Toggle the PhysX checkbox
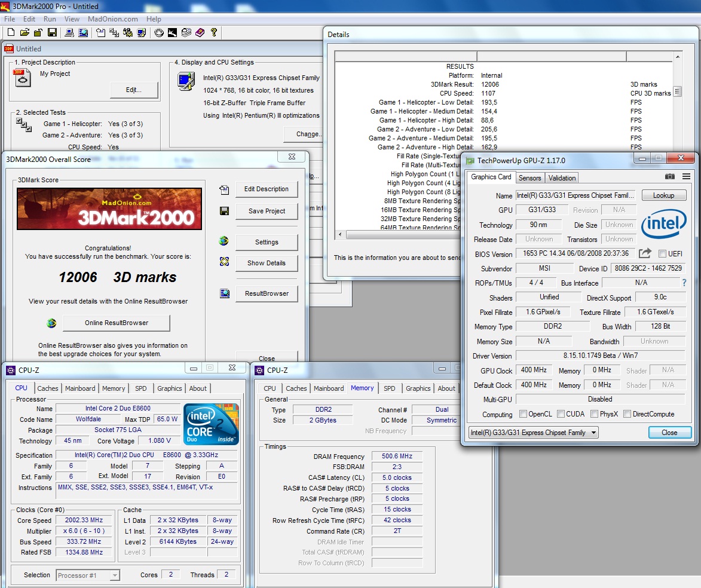The width and height of the screenshot is (701, 588). [x=594, y=414]
